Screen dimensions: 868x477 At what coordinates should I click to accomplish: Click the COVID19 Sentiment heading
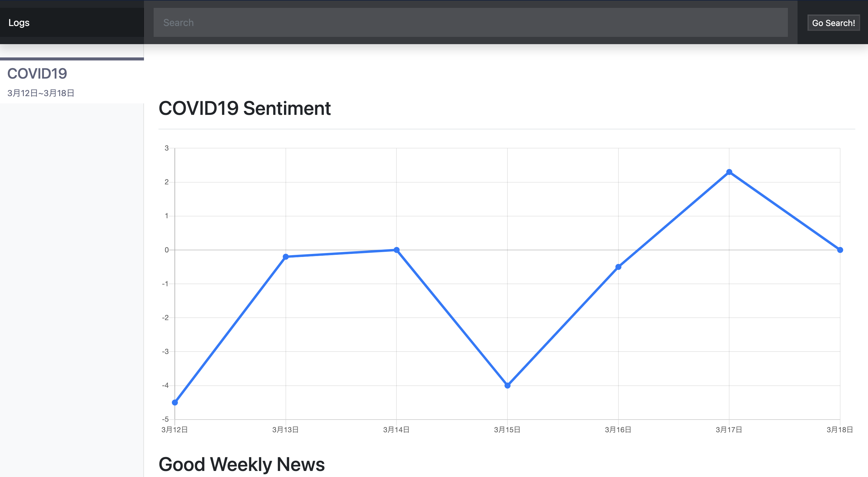pyautogui.click(x=245, y=108)
